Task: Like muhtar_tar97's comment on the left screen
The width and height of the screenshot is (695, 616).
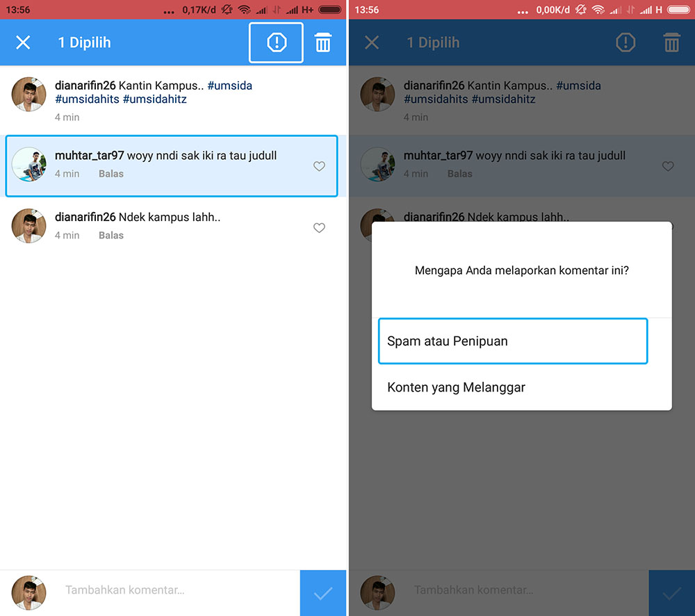Action: point(319,166)
